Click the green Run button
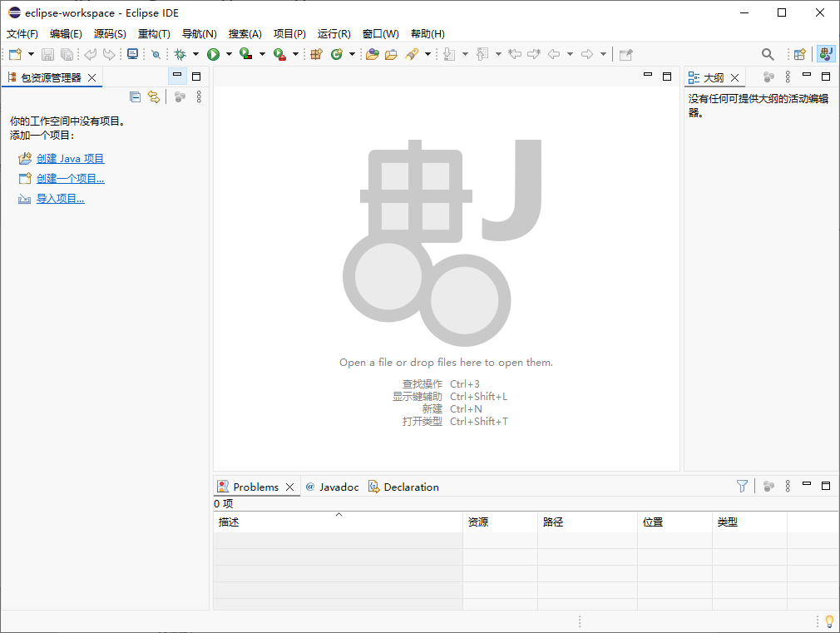The width and height of the screenshot is (840, 633). [213, 54]
